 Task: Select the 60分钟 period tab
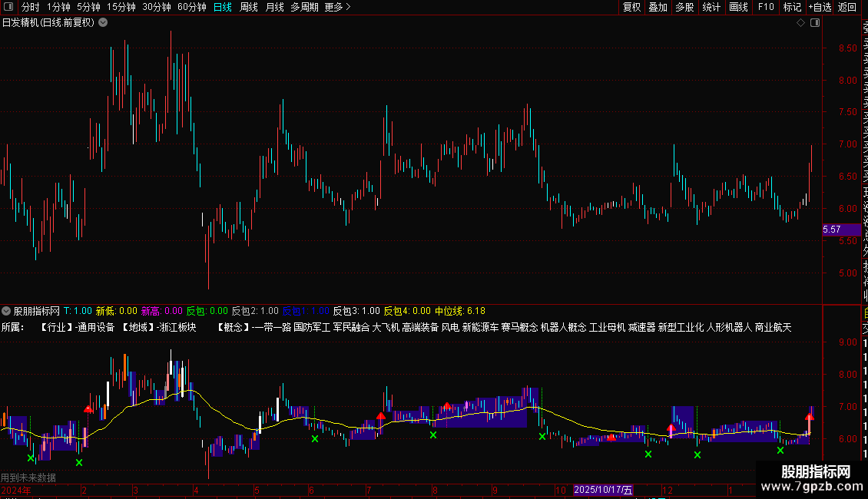[x=191, y=7]
